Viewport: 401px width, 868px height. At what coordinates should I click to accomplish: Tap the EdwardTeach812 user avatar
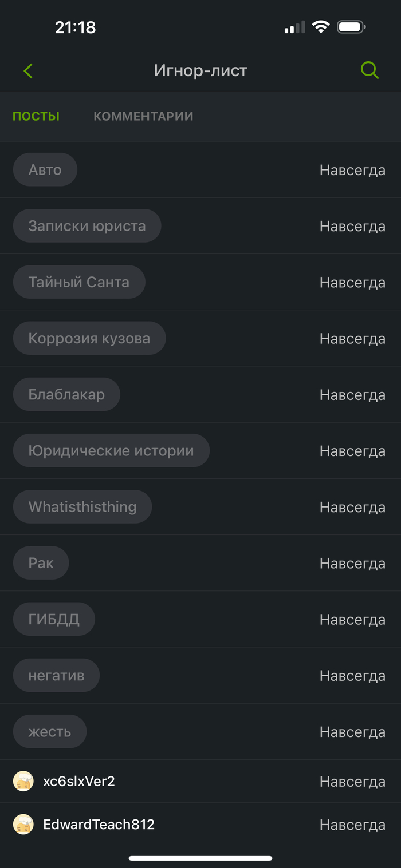coord(23,825)
